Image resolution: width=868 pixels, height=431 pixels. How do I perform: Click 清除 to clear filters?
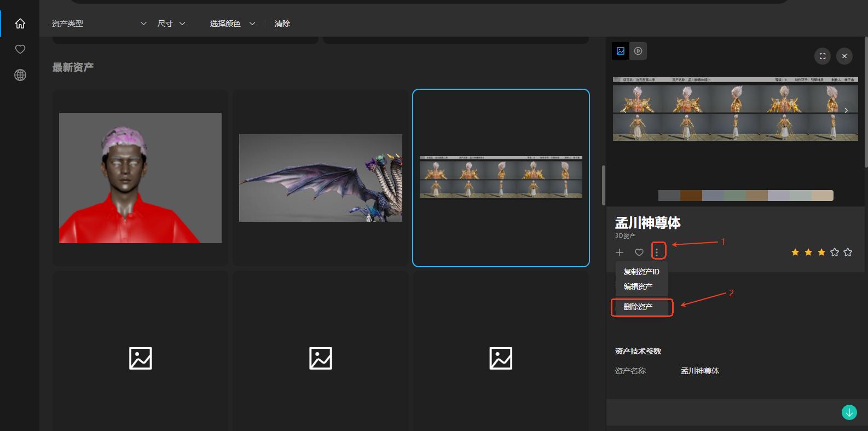pyautogui.click(x=282, y=24)
